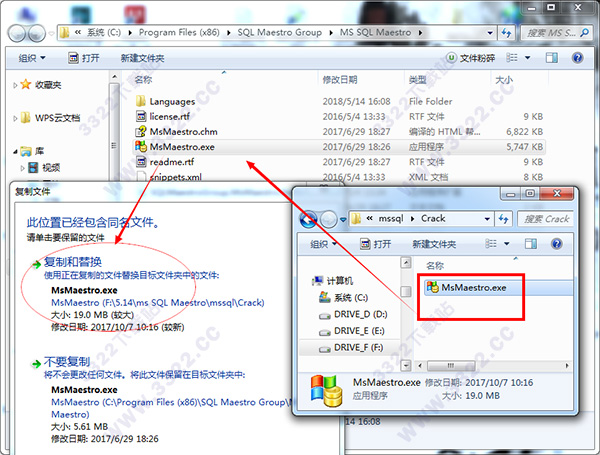
Task: Toggle preview pane in main window
Action: 551,58
